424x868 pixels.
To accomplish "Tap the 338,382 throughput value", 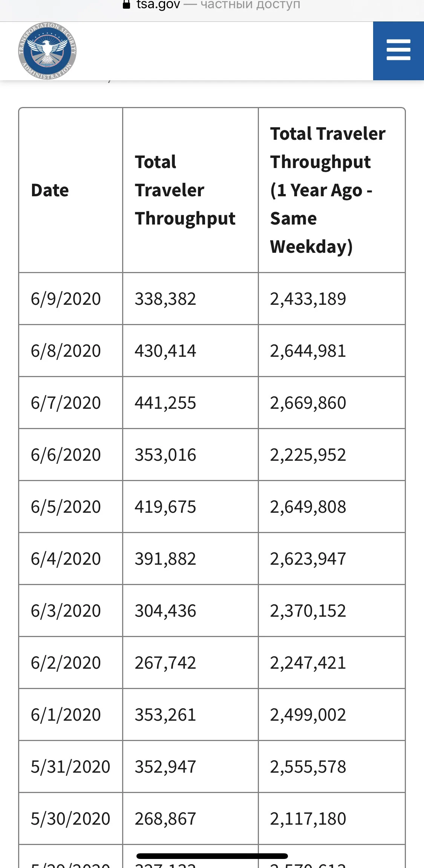I will (190, 298).
